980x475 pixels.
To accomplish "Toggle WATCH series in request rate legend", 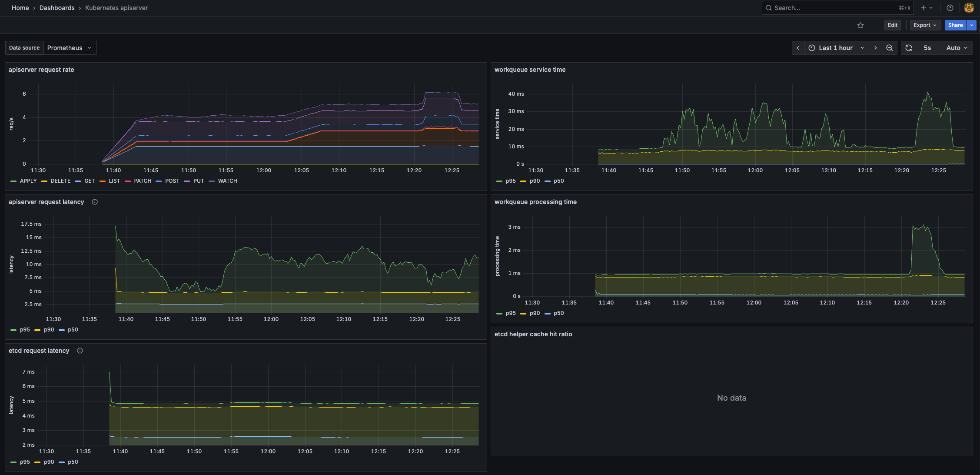I will [227, 181].
